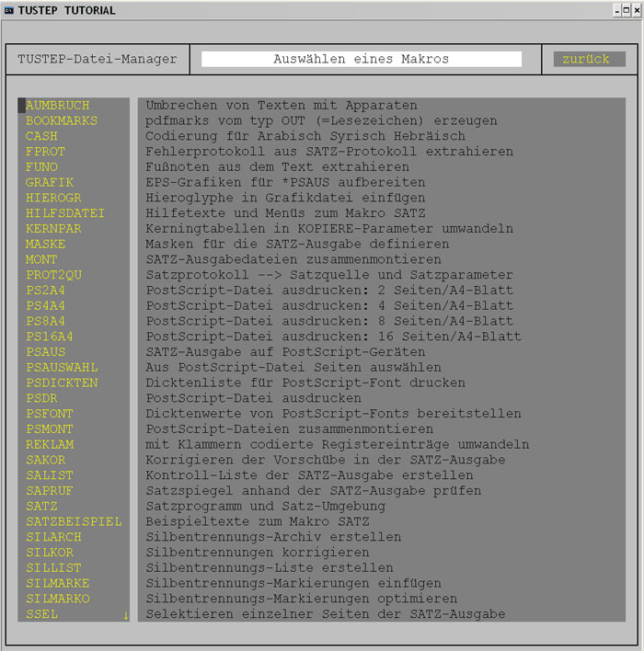Pick SATZBEISPIEL from the list
This screenshot has width=644, height=651.
(73, 521)
